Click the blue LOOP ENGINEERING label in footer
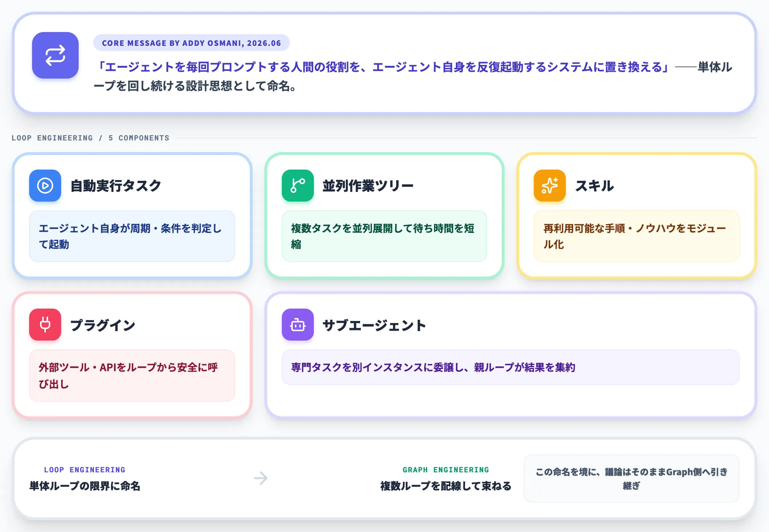This screenshot has width=769, height=532. pos(84,470)
